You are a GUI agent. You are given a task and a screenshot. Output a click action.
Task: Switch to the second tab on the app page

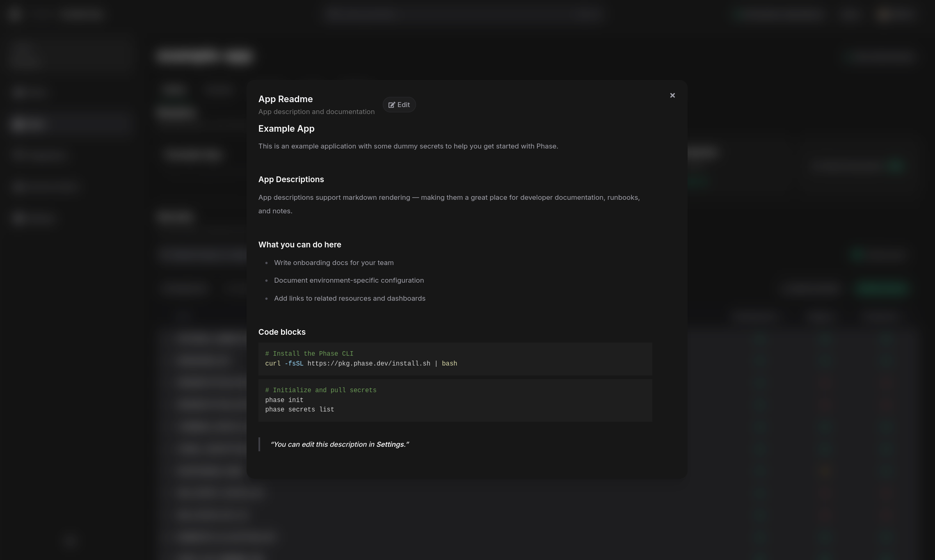(x=219, y=90)
